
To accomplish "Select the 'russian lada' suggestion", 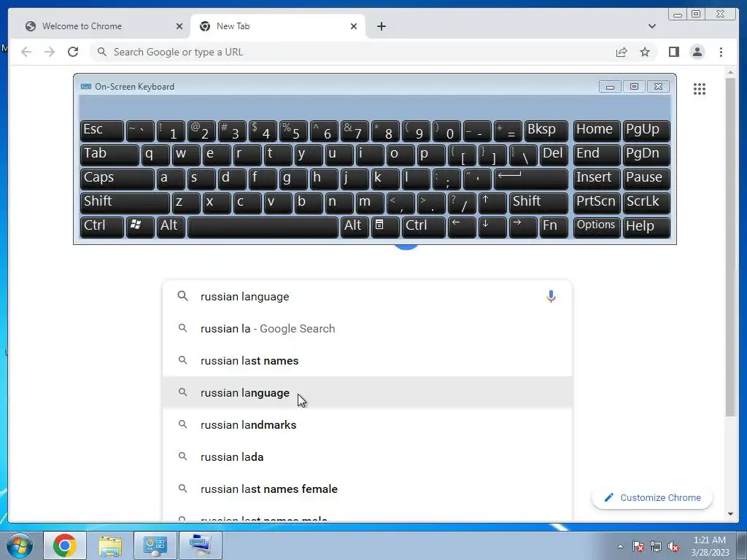I will (367, 456).
